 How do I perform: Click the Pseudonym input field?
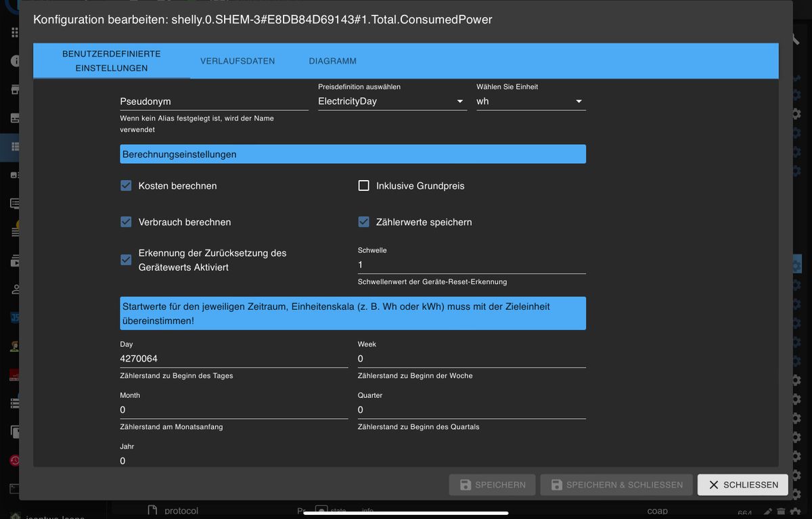pyautogui.click(x=214, y=101)
